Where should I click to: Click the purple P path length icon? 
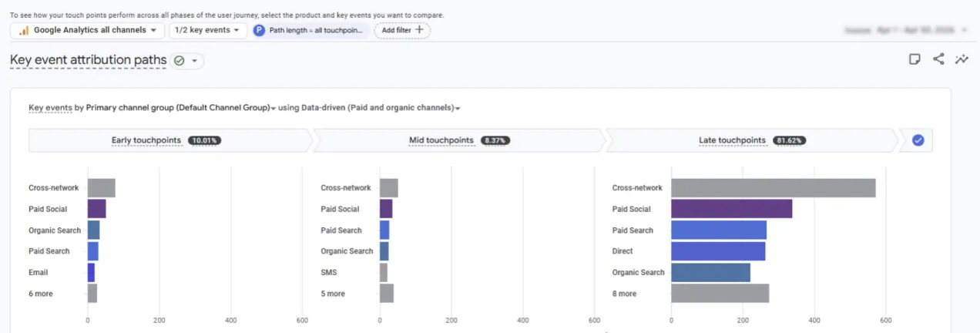coord(260,30)
